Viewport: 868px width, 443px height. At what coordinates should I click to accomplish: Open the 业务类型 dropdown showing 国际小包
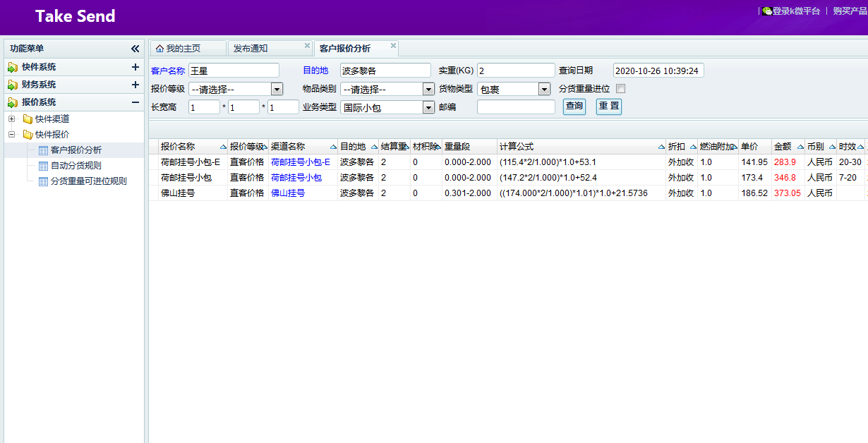click(428, 107)
